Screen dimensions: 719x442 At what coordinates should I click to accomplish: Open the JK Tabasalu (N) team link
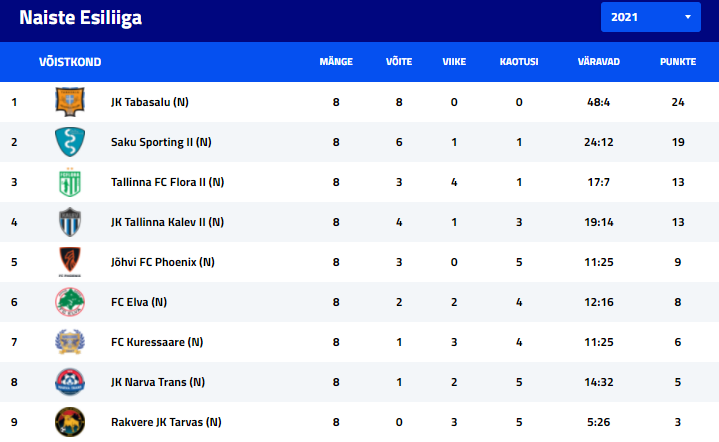[149, 102]
